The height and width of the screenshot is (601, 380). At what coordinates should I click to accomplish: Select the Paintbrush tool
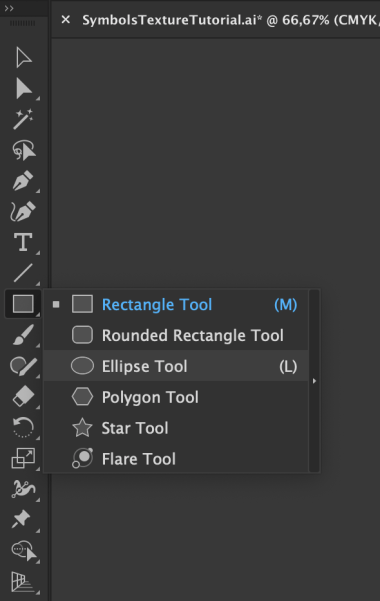point(23,335)
